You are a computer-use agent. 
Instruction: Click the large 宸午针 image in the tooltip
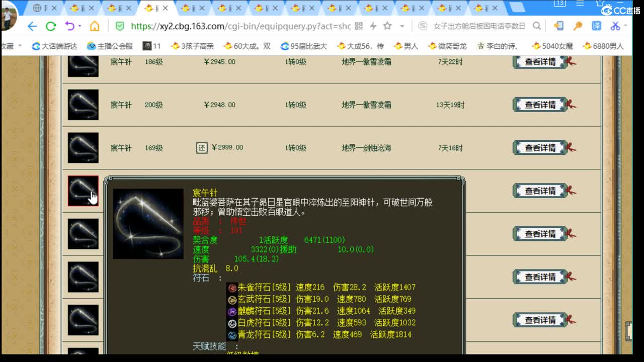click(148, 224)
